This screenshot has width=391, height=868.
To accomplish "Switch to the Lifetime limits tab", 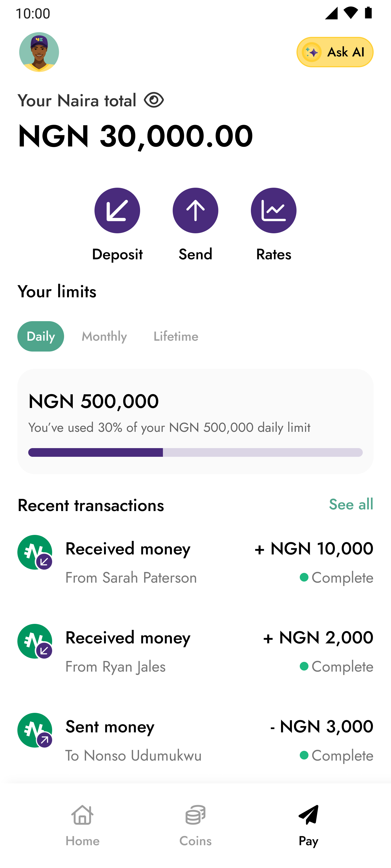I will coord(176,336).
